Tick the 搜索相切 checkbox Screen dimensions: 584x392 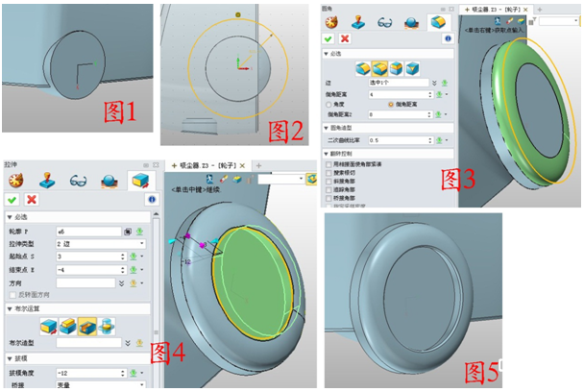click(330, 173)
